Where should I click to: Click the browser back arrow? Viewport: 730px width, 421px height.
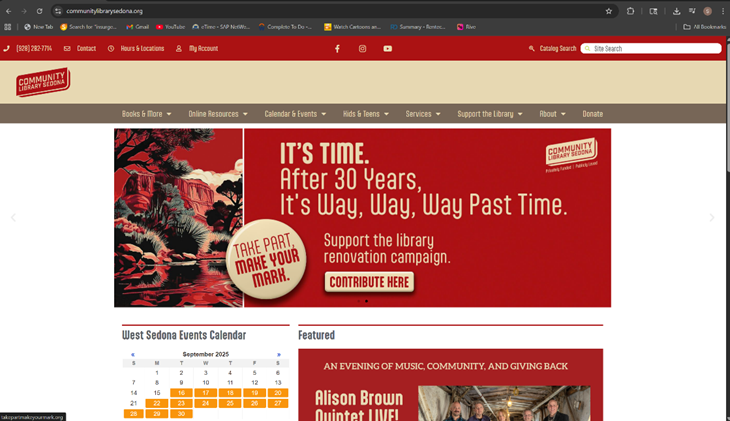pos(8,11)
